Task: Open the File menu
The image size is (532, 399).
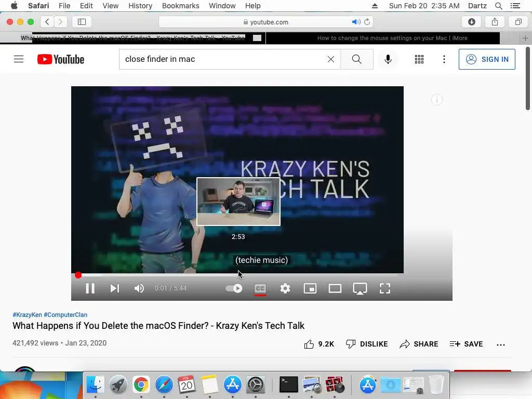Action: tap(64, 6)
